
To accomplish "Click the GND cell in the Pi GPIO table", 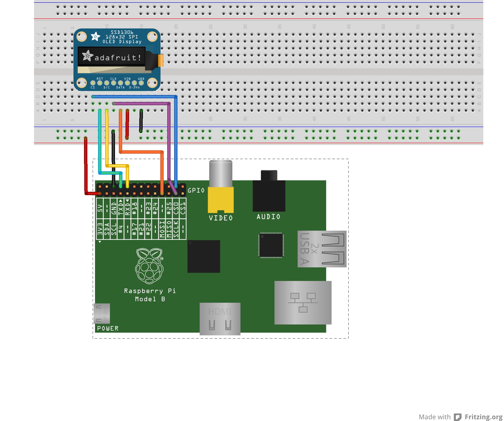I will pos(114,208).
